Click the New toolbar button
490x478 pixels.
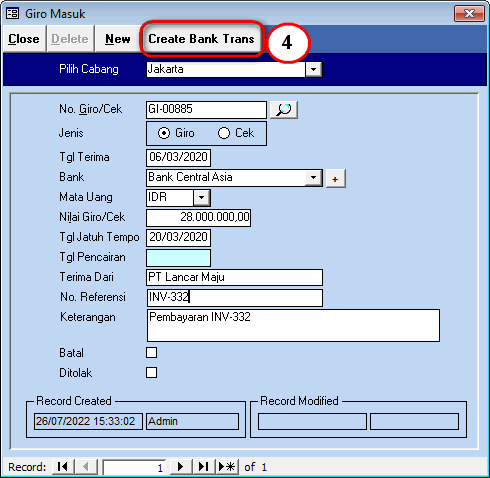(x=118, y=39)
